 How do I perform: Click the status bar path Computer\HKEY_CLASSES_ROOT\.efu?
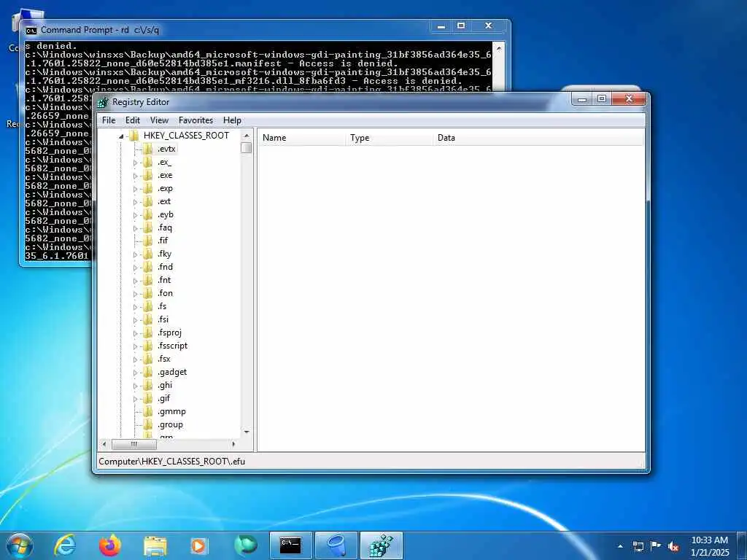click(x=171, y=462)
